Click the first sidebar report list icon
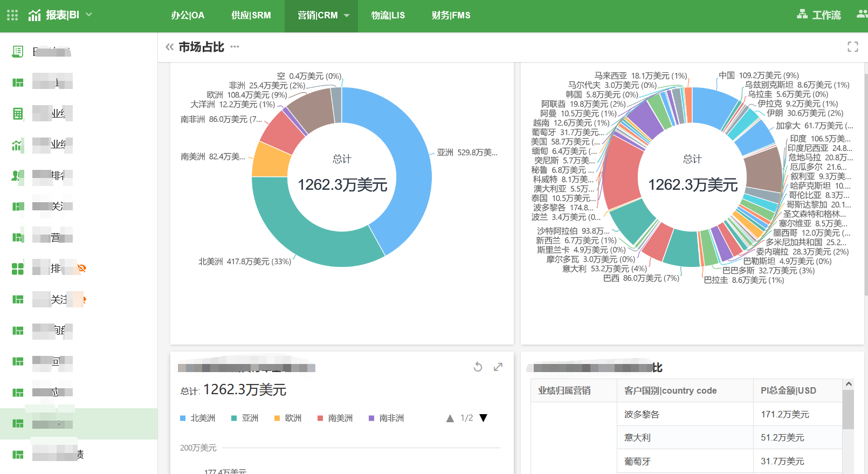The width and height of the screenshot is (868, 474). coord(17,51)
